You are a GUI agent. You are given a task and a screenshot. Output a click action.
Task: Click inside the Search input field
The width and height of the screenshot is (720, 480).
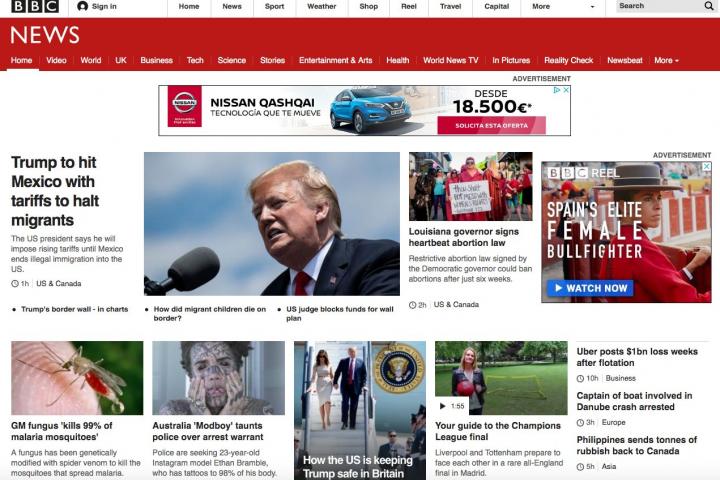click(655, 6)
